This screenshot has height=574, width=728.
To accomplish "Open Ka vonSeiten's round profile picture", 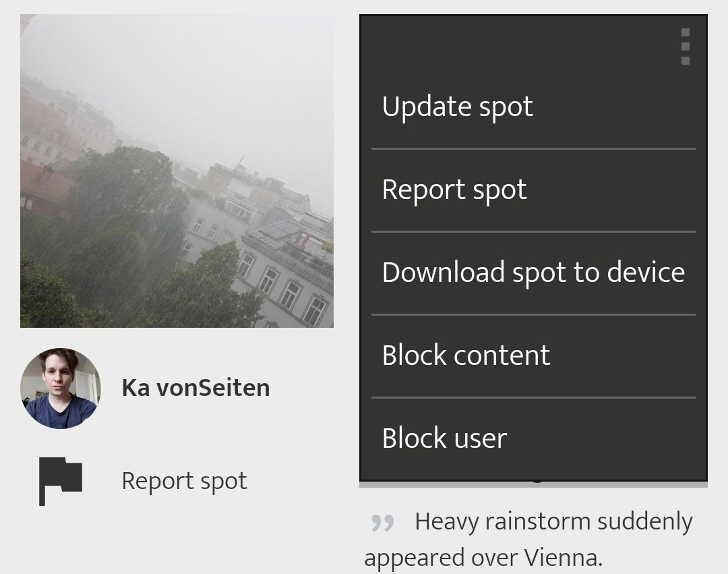I will (60, 389).
